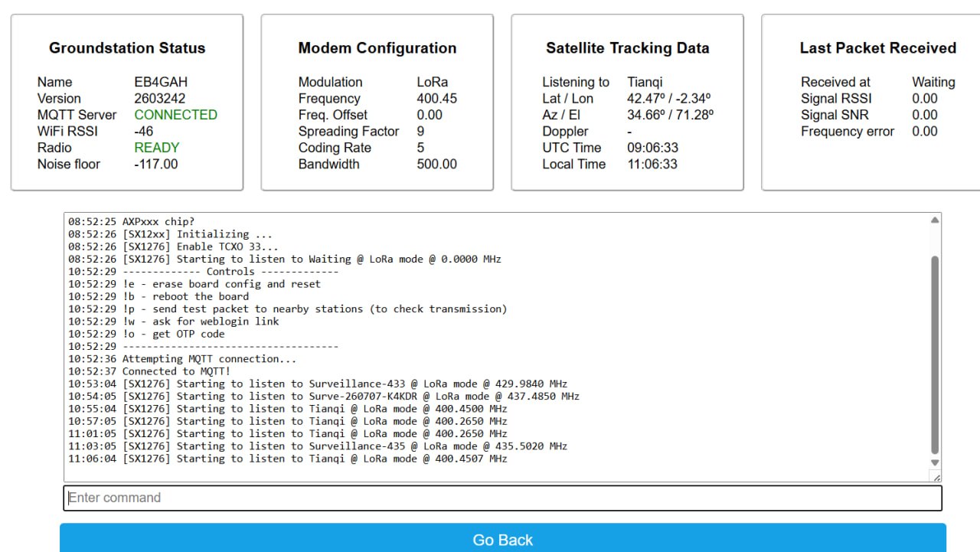This screenshot has width=980, height=552.
Task: Select the Last Packet Received heading
Action: 878,48
